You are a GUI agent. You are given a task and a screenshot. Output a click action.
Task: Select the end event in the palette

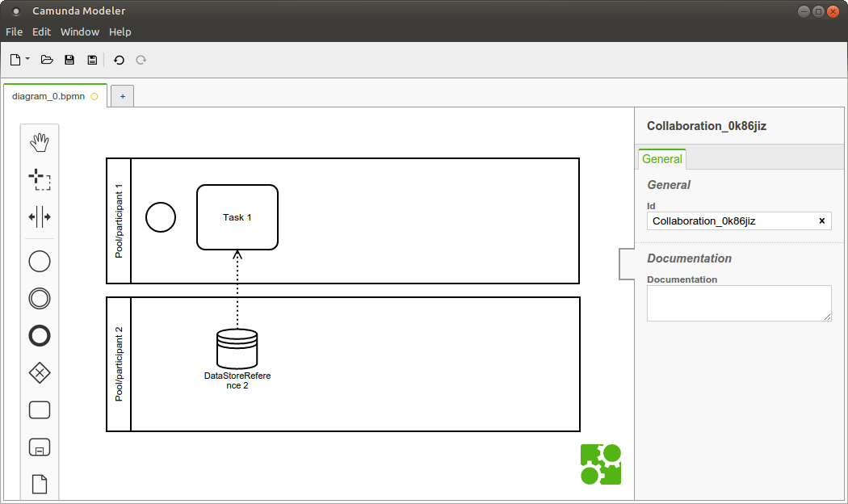(x=40, y=336)
